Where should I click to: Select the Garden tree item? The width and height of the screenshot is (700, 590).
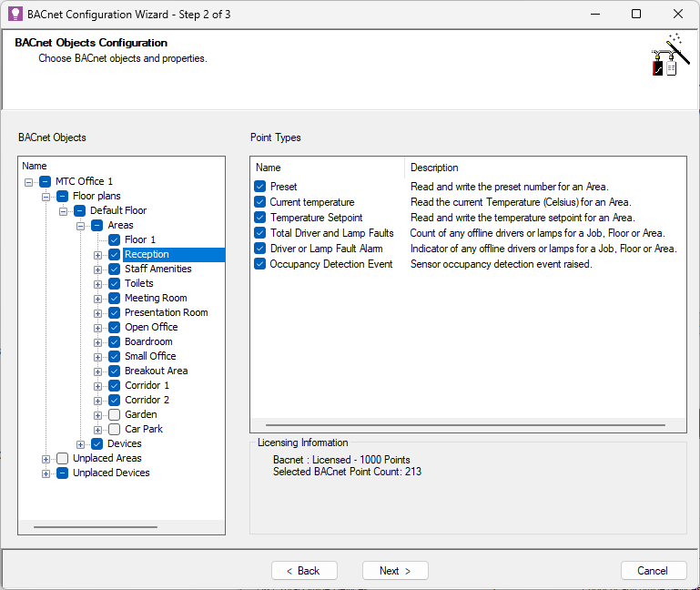(140, 414)
